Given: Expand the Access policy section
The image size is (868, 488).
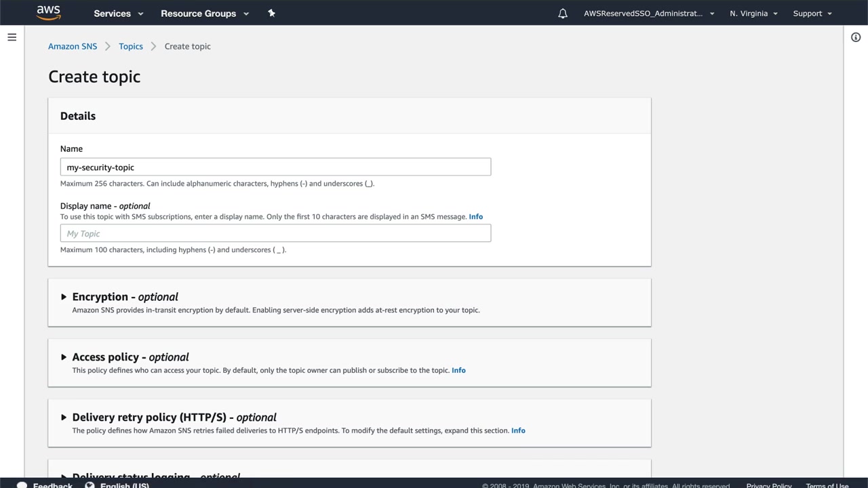Looking at the screenshot, I should click(64, 357).
